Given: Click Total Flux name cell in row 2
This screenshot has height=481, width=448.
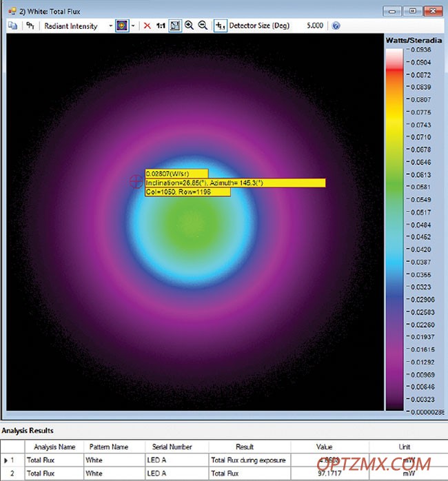Looking at the screenshot, I should [x=54, y=473].
